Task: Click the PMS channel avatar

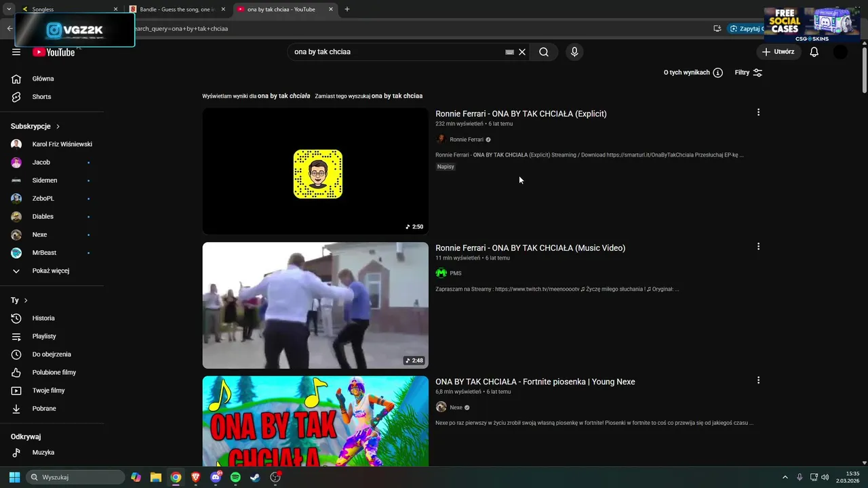Action: point(441,273)
